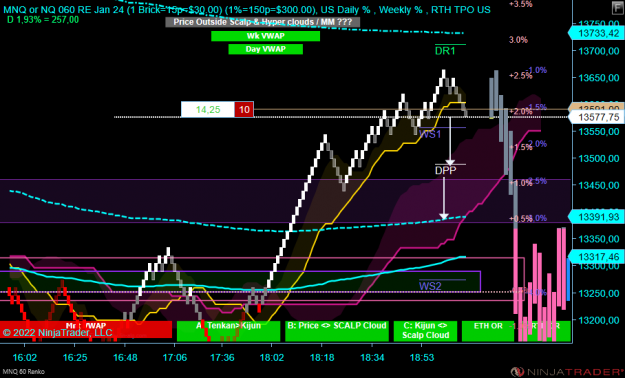This screenshot has height=378, width=625.
Task: Click the +3.5% daily percent label
Action: [x=521, y=4]
